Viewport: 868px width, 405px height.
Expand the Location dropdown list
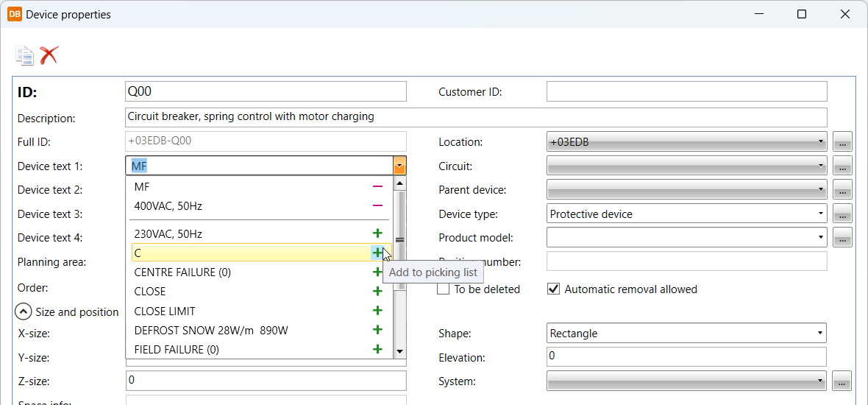(820, 142)
